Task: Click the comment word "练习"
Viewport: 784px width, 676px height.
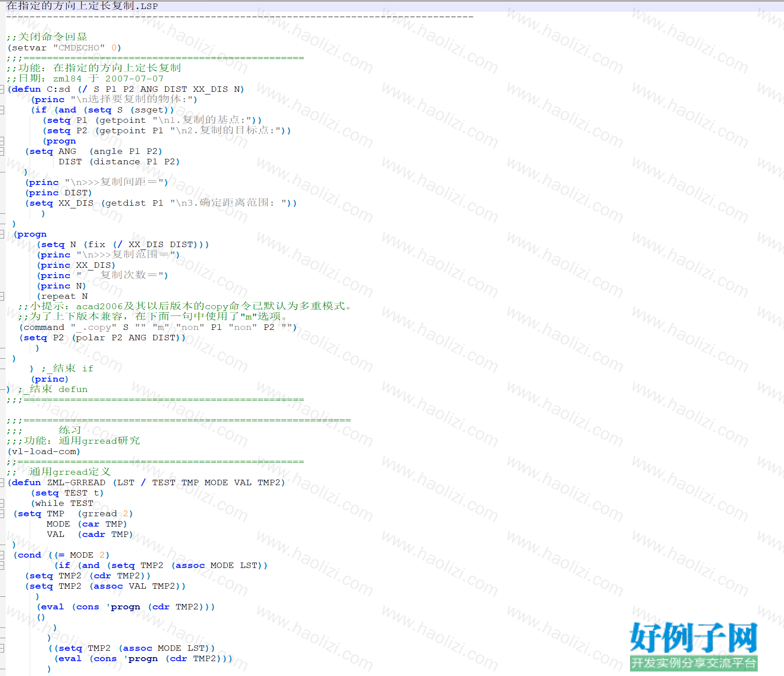Action: [x=70, y=431]
